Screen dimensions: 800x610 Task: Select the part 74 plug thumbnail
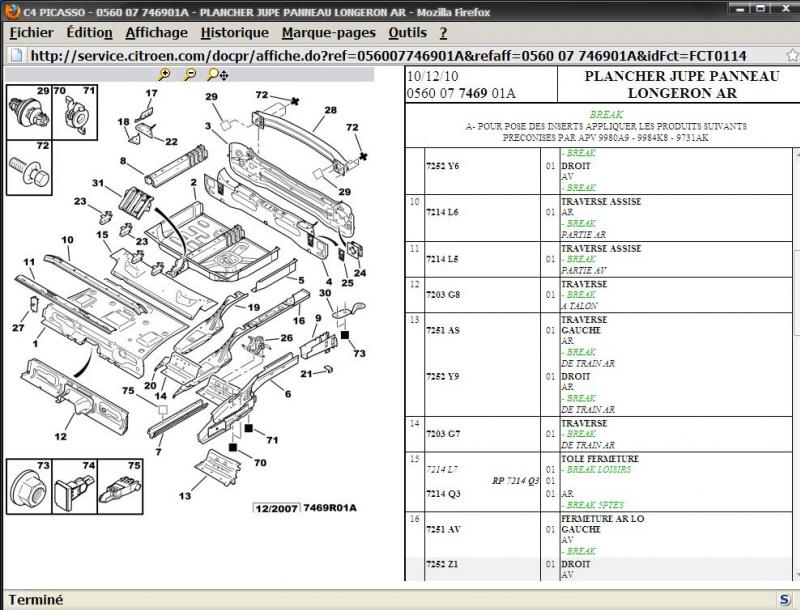74,487
